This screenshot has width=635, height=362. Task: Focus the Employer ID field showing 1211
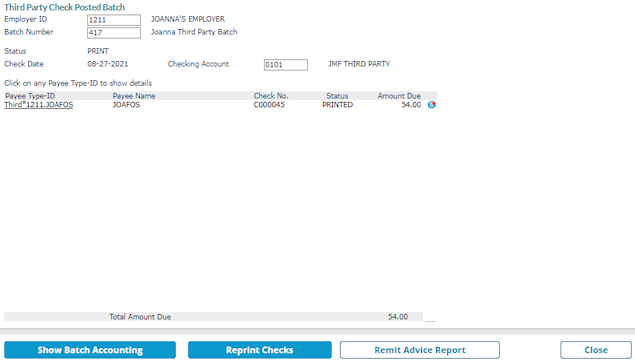pyautogui.click(x=114, y=20)
